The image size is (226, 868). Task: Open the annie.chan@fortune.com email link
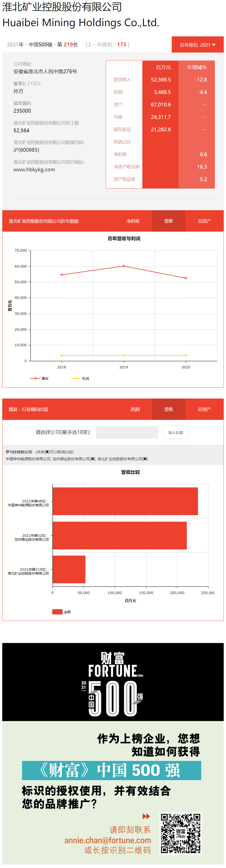pyautogui.click(x=108, y=840)
